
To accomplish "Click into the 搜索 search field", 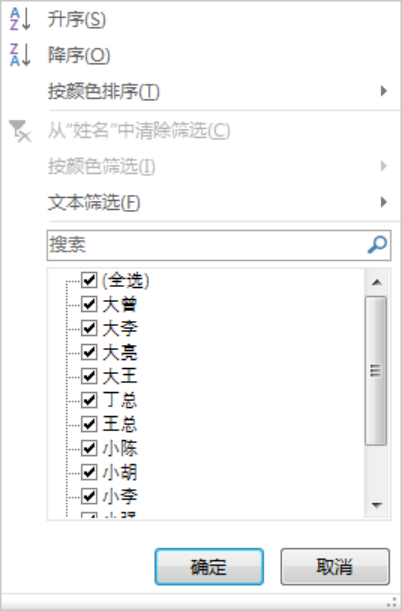I will coord(206,245).
